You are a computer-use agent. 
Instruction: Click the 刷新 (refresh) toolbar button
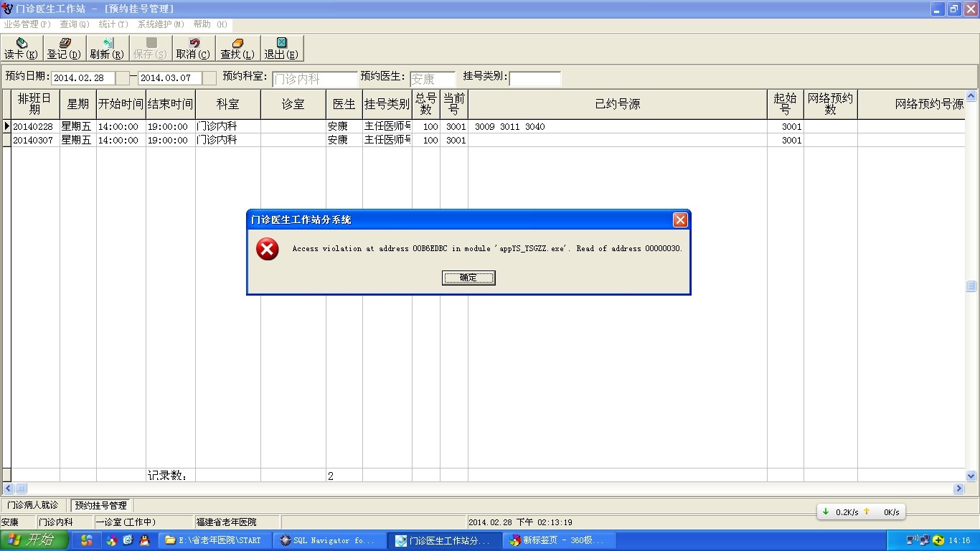click(x=108, y=49)
